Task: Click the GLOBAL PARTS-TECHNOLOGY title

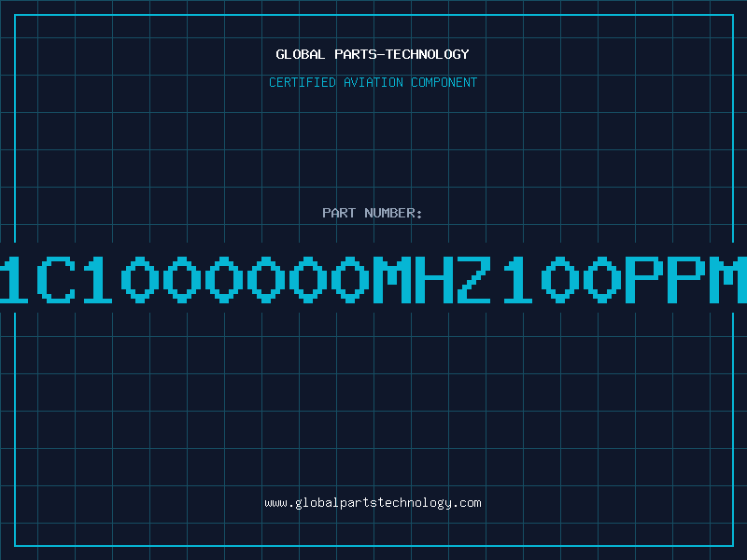Action: 373,54
